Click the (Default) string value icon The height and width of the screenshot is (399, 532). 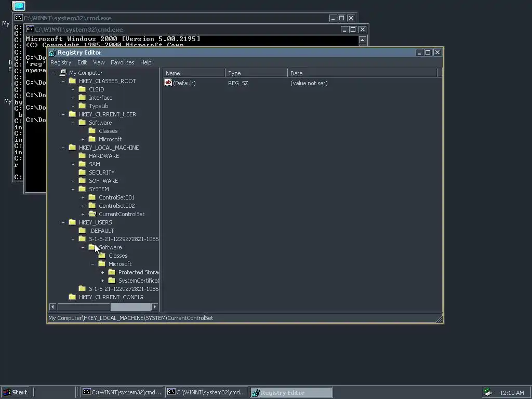pyautogui.click(x=168, y=83)
